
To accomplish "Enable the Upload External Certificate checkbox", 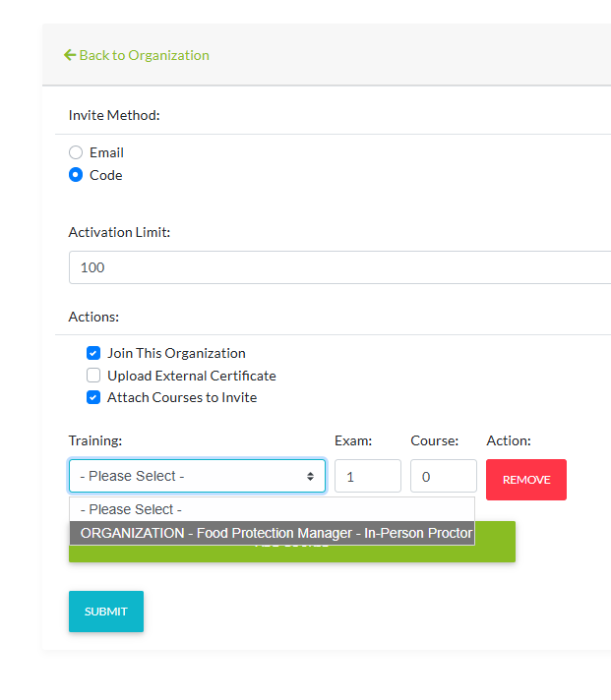I will [93, 376].
